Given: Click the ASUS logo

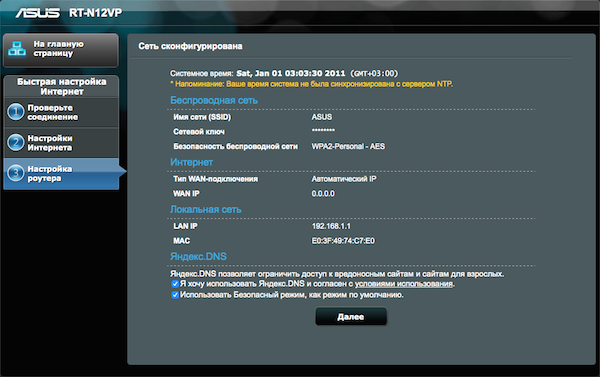Looking at the screenshot, I should [x=38, y=13].
